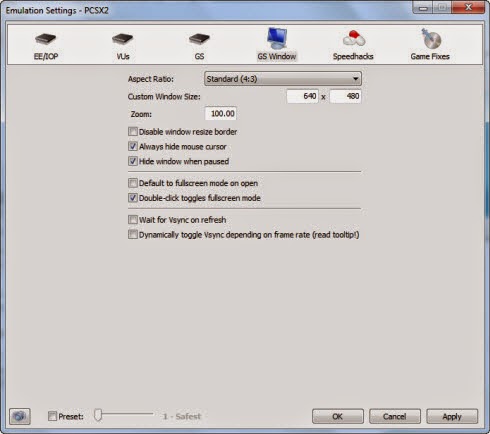Screen dimensions: 490x434
Task: Enable Default to fullscreen mode on open
Action: [133, 183]
